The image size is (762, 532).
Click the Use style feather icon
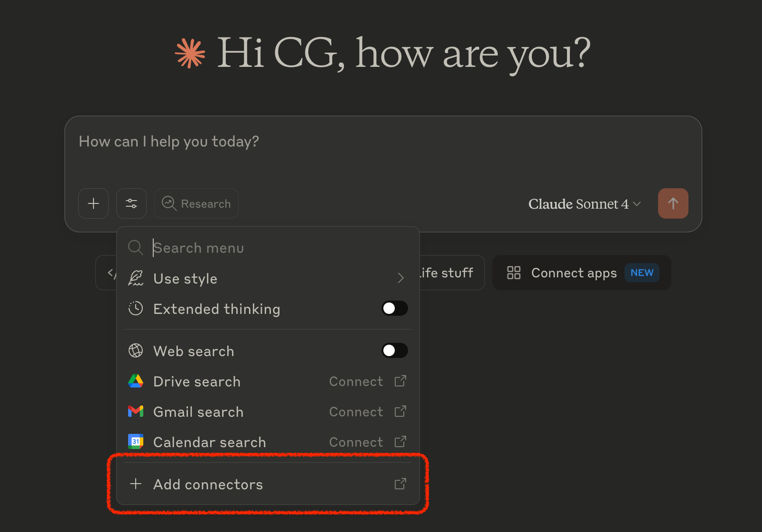(x=136, y=278)
